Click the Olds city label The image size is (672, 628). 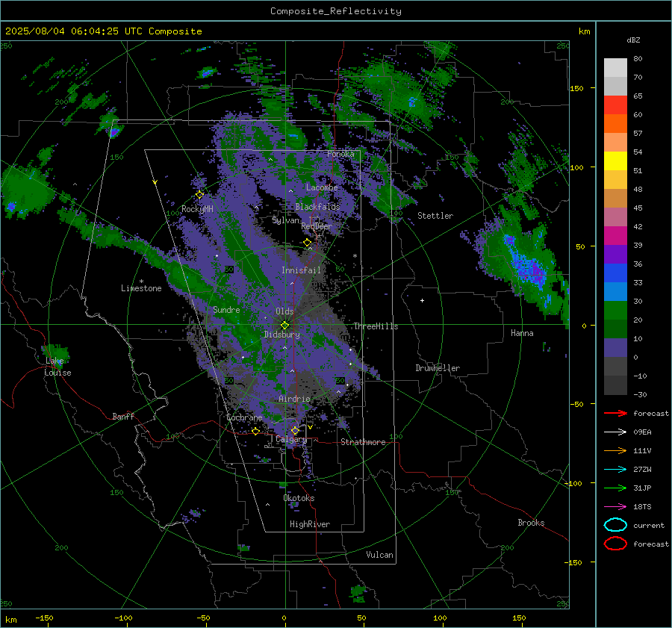(284, 311)
